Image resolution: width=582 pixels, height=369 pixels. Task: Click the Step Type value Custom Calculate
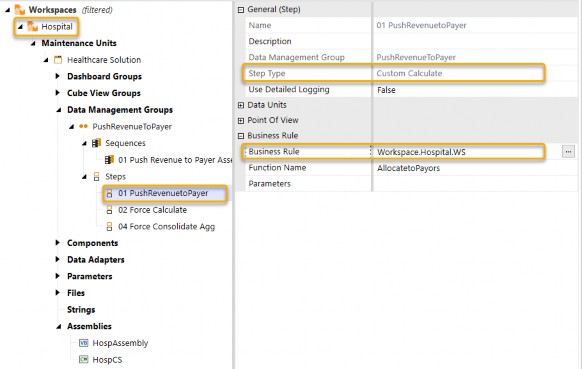[409, 73]
